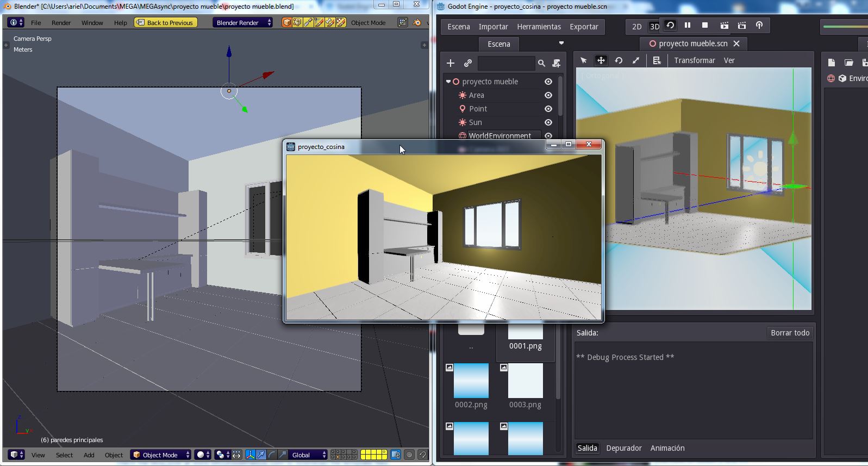Select scale manipulator icon in Blender footer
This screenshot has height=466, width=868.
(x=283, y=455)
